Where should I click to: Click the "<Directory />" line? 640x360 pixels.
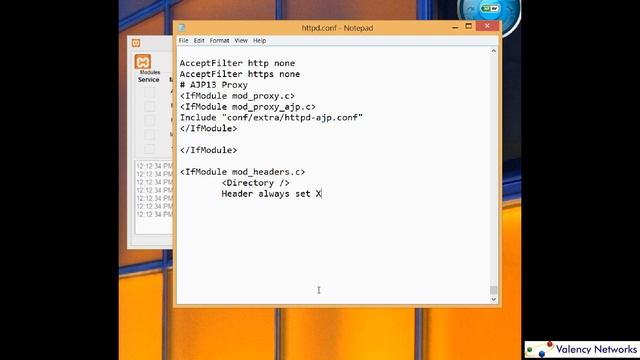point(256,183)
